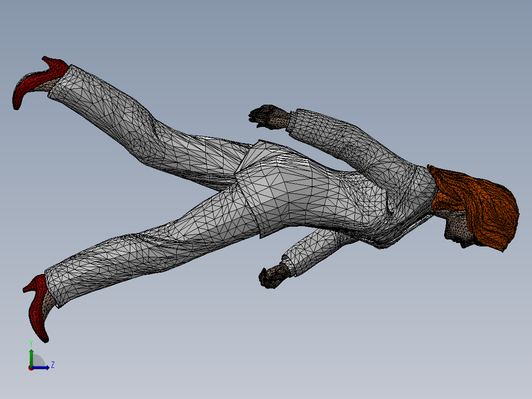Click the green Y axis of the orientation triad
Image resolution: width=532 pixels, height=399 pixels.
31,357
